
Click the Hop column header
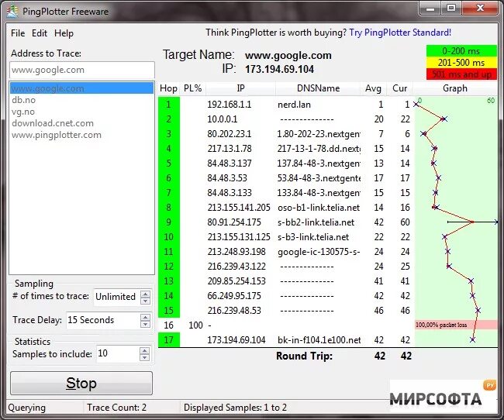click(169, 88)
